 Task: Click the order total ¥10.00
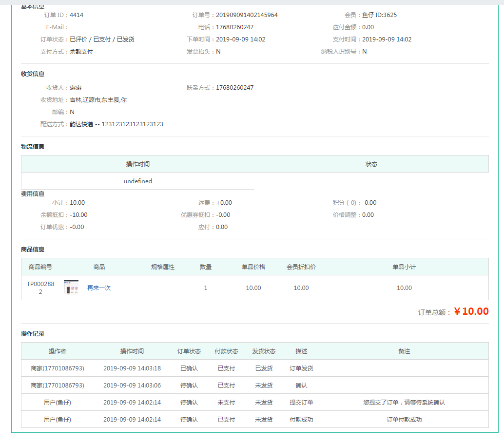click(471, 311)
